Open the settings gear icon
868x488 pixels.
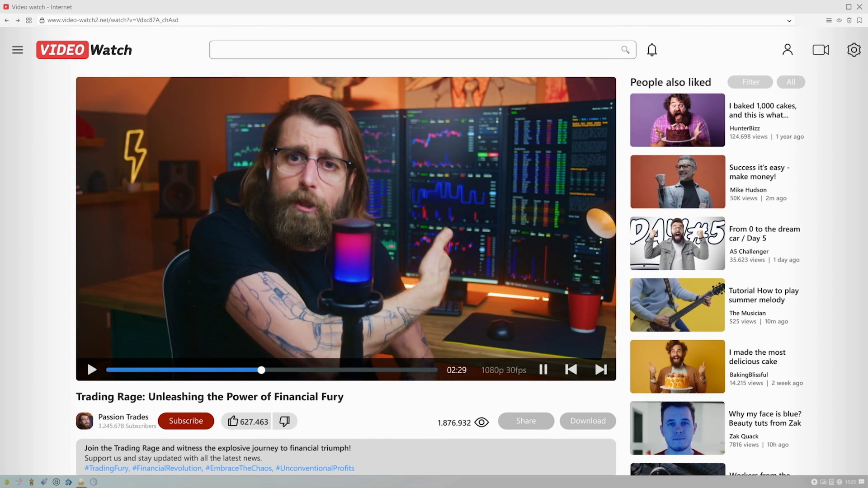tap(854, 50)
